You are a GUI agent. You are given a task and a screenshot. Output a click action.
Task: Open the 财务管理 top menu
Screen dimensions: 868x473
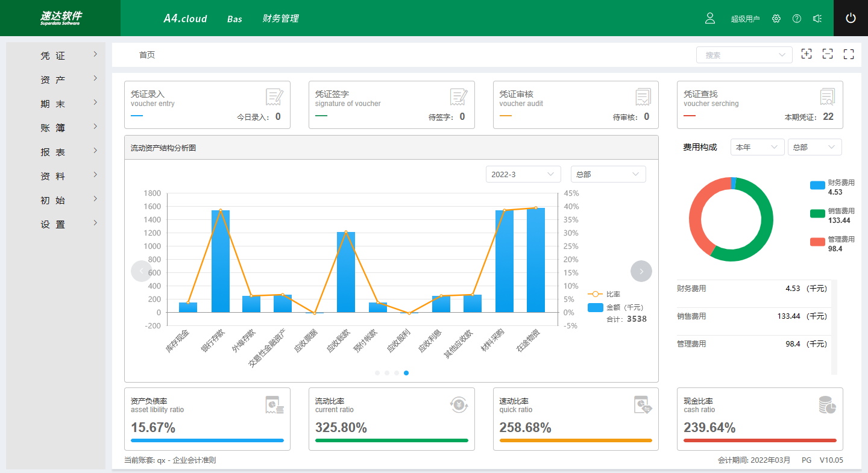280,19
